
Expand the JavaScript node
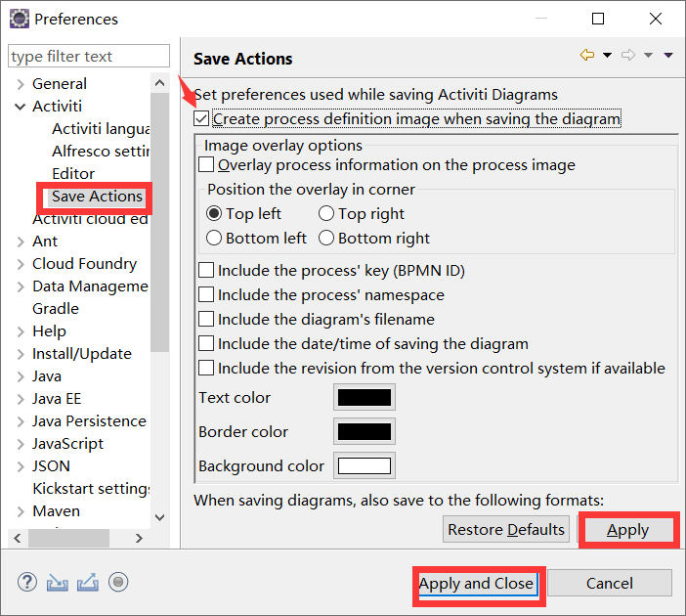pos(21,444)
